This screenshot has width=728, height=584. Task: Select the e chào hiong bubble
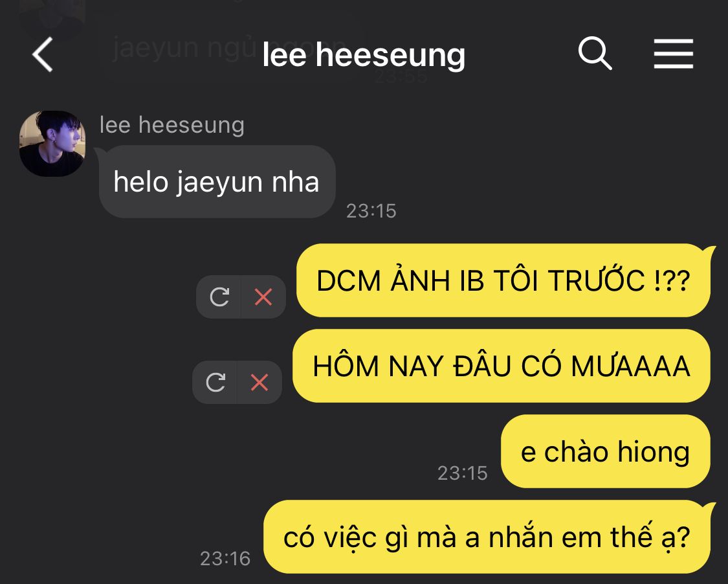click(606, 451)
